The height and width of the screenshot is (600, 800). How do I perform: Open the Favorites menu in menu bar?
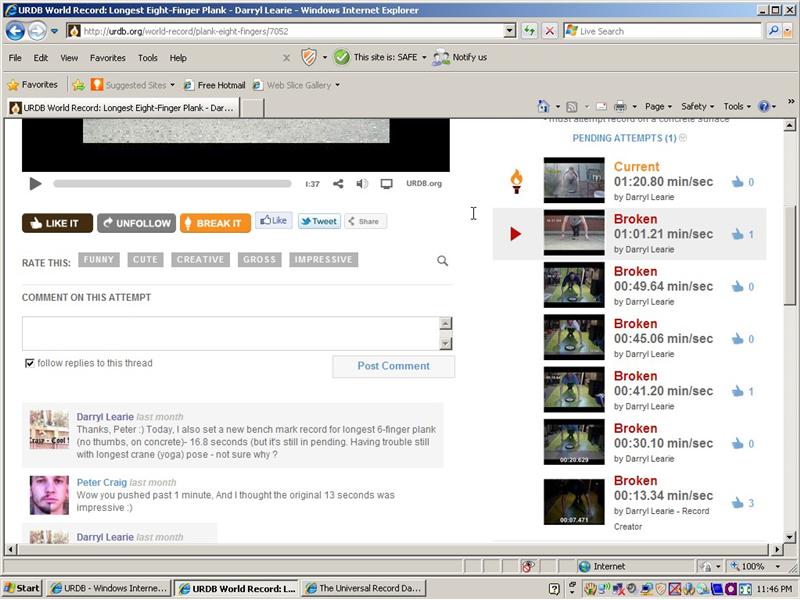coord(107,58)
